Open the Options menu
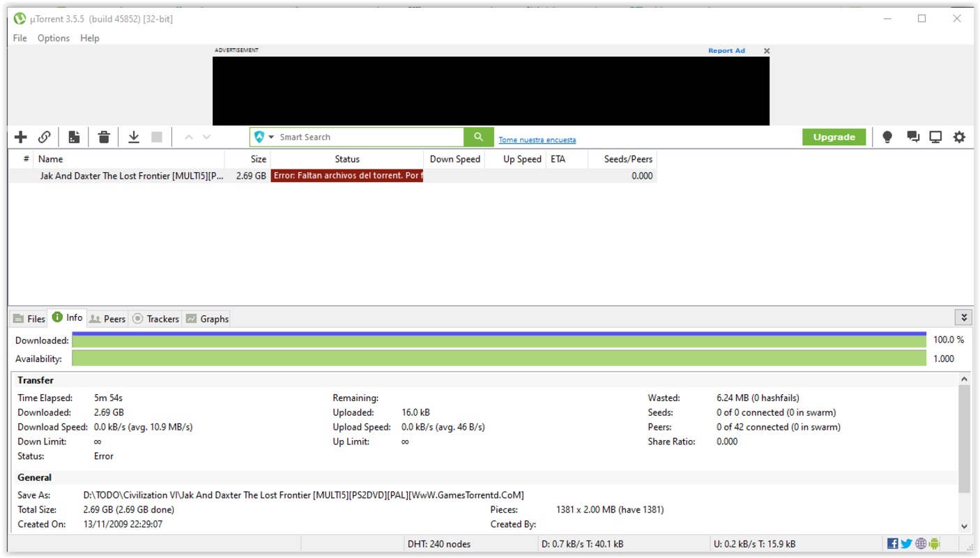This screenshot has height=558, width=980. click(54, 38)
